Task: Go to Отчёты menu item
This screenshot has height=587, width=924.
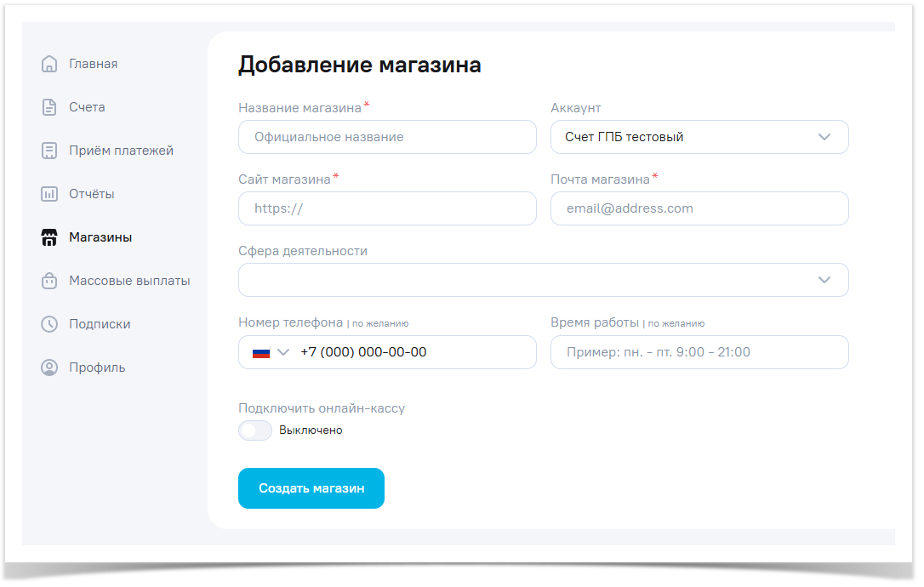Action: point(92,194)
